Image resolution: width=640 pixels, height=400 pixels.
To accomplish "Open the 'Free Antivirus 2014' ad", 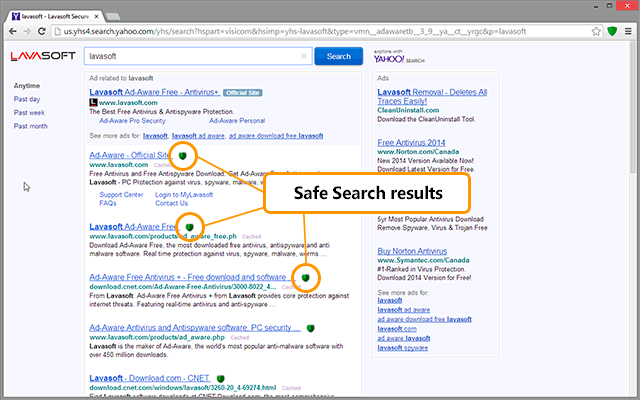I will [411, 143].
